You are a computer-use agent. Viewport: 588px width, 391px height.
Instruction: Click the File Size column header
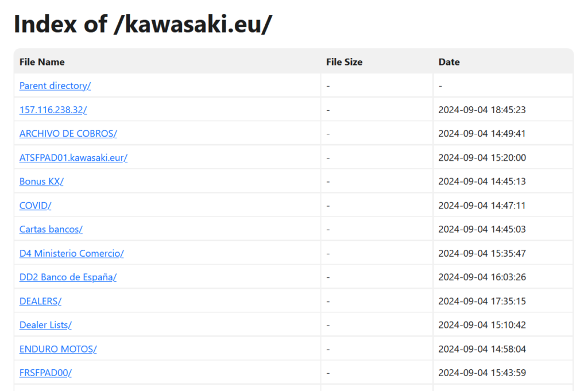tap(344, 62)
